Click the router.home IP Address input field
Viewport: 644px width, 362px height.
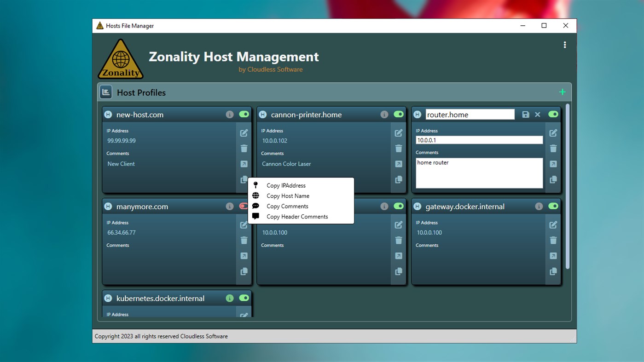(479, 139)
